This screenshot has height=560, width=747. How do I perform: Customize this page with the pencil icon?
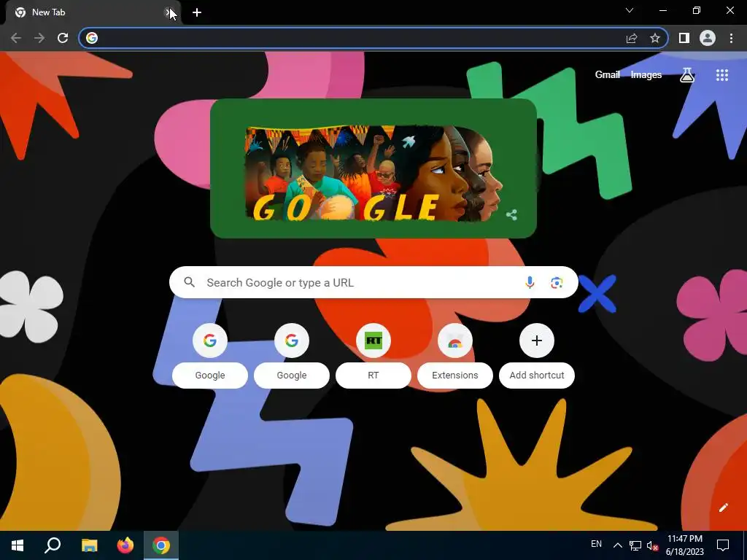(x=723, y=507)
